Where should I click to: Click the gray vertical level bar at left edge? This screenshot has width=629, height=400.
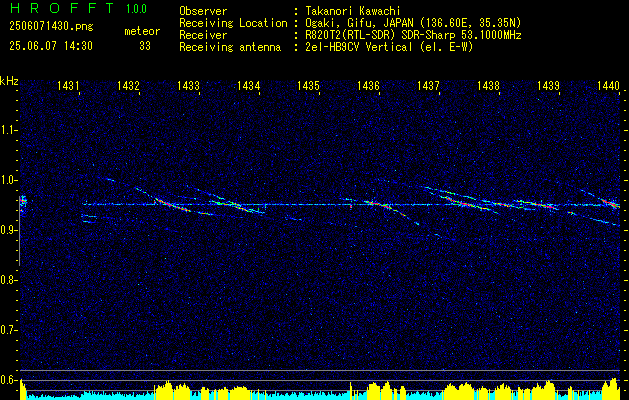pyautogui.click(x=20, y=231)
